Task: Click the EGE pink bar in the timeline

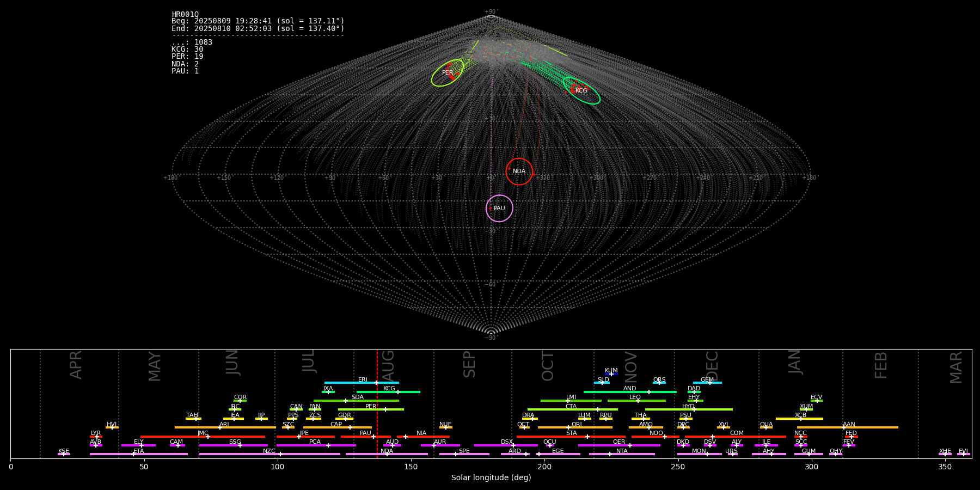Action: (x=558, y=454)
